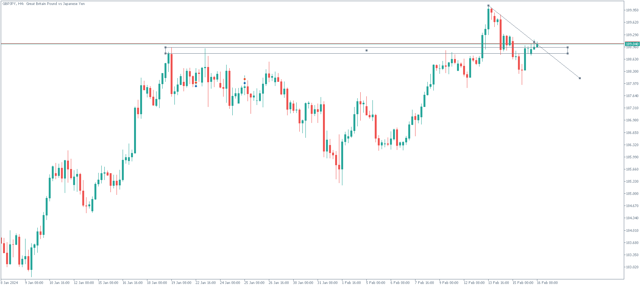Viewport: 644px width, 287px height.
Task: Click the 187.310 price axis label
Action: coord(632,108)
